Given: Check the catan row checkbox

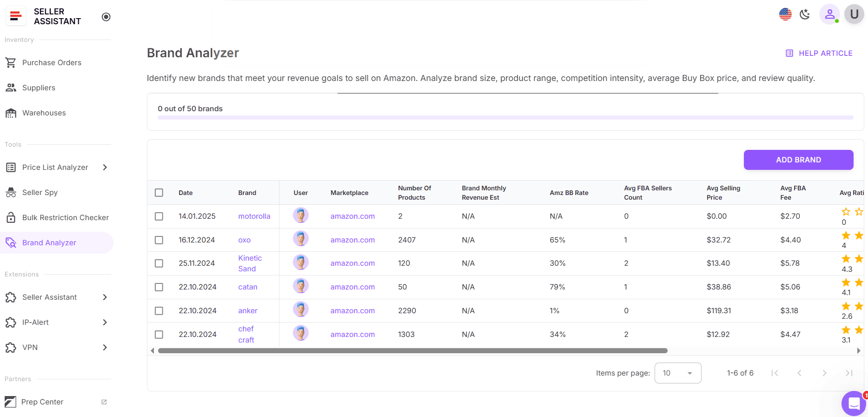Looking at the screenshot, I should [159, 287].
